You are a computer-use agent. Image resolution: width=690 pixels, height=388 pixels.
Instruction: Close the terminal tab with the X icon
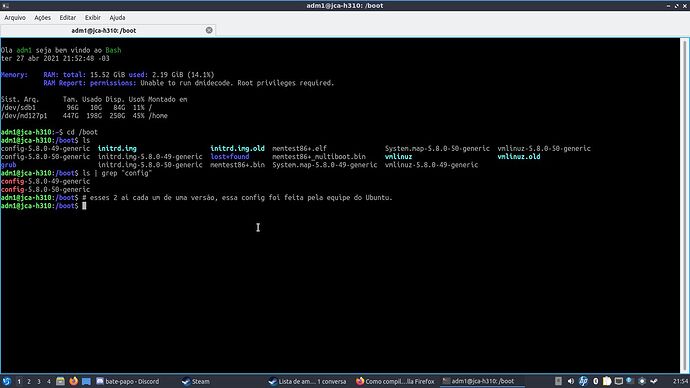(x=209, y=30)
